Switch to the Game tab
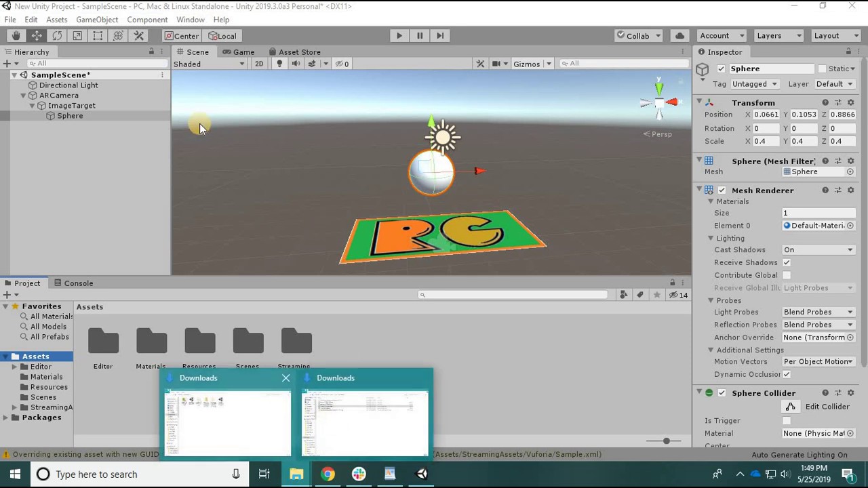The image size is (868, 488). point(238,52)
